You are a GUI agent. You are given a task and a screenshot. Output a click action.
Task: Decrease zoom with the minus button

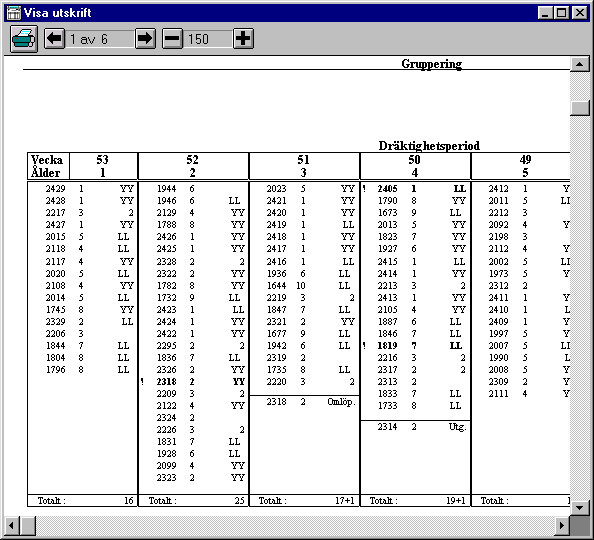point(172,39)
